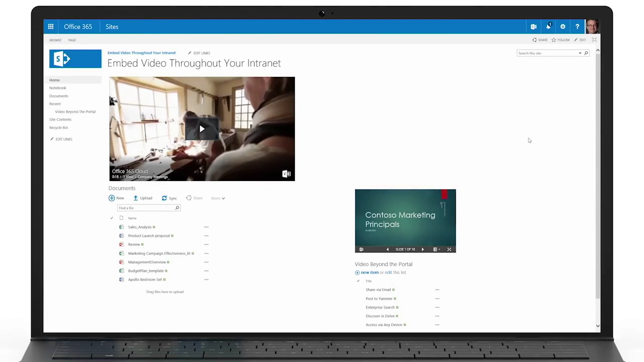Click the Excel icon beside BudgetPlan_template
Screen dimensions: 644x362
pos(121,270)
